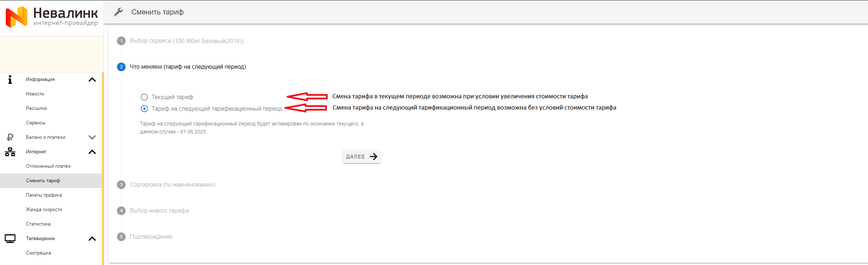Collapse the Телевидение section chevron
Screen dimensions: 868x265
92,239
